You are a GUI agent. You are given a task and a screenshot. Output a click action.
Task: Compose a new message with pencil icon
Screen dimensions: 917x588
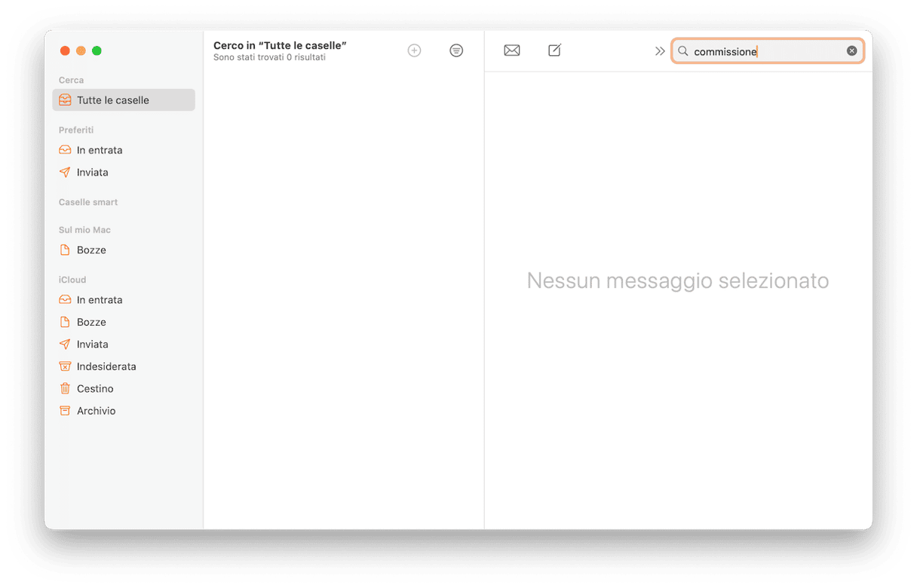pos(554,51)
